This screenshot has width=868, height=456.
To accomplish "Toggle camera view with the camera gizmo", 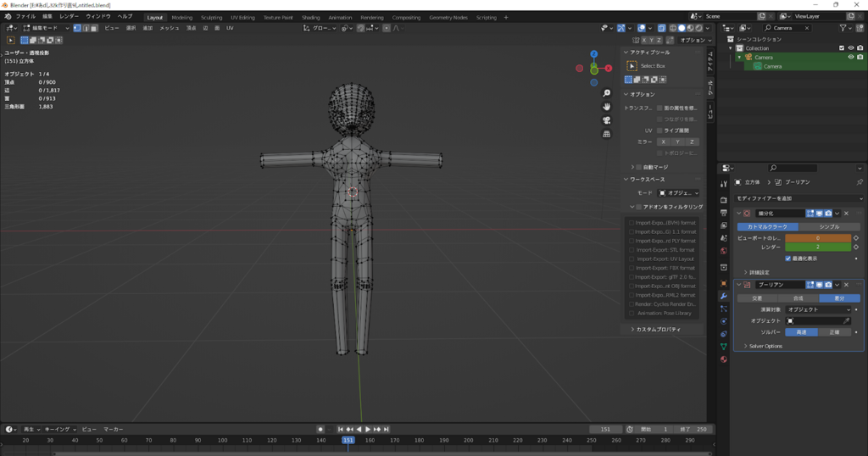I will [607, 120].
